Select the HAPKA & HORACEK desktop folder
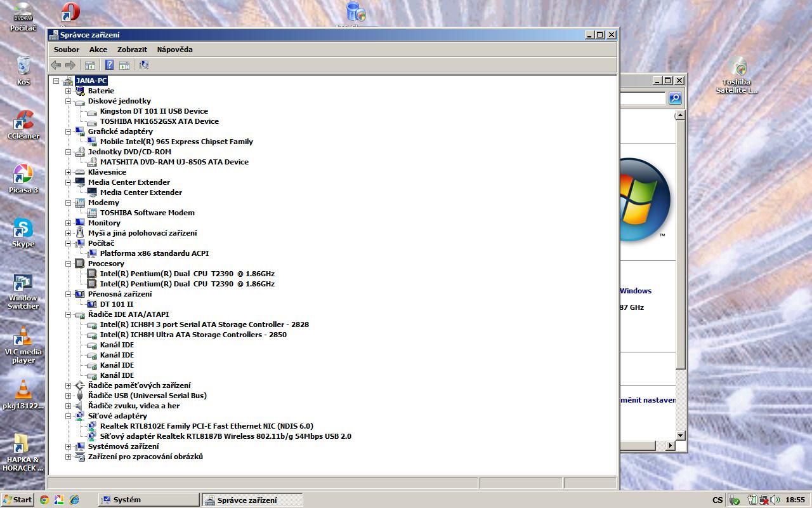This screenshot has width=812, height=508. click(23, 453)
